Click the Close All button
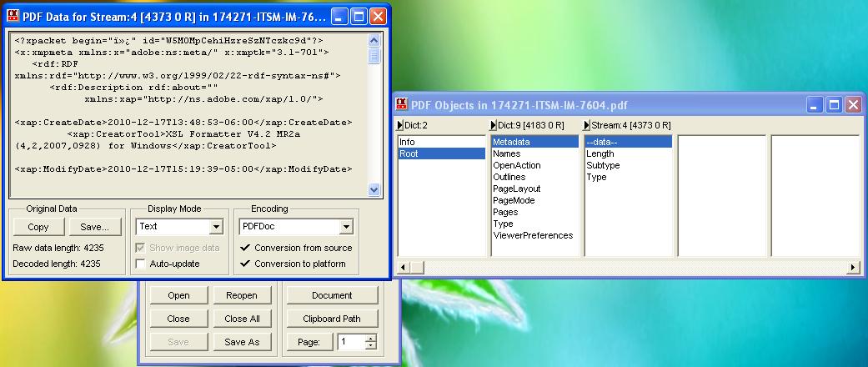Image resolution: width=868 pixels, height=367 pixels. coord(241,319)
